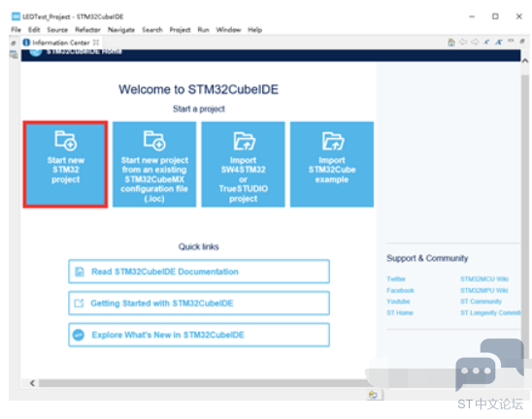Minimize the Information Center view

tap(511, 41)
